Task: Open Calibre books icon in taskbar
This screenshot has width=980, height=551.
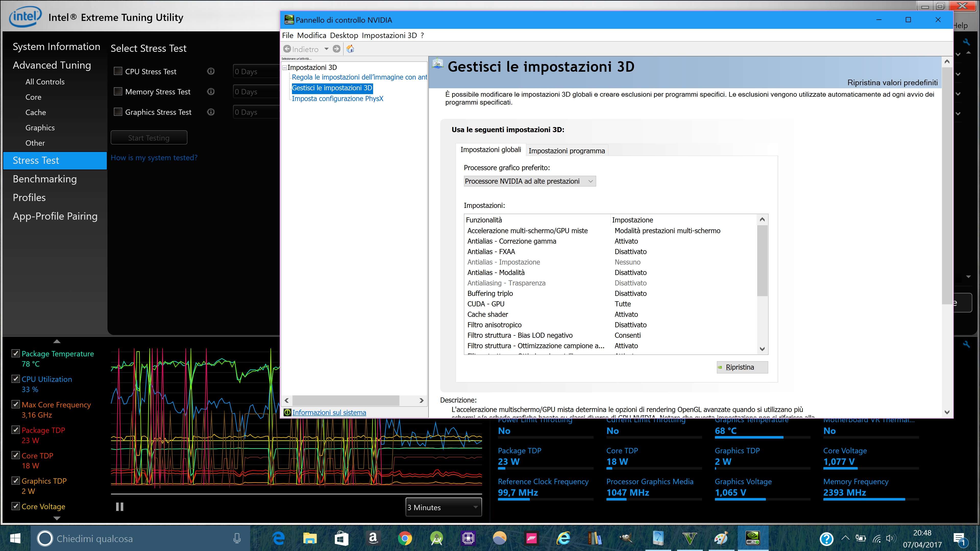Action: coord(595,539)
